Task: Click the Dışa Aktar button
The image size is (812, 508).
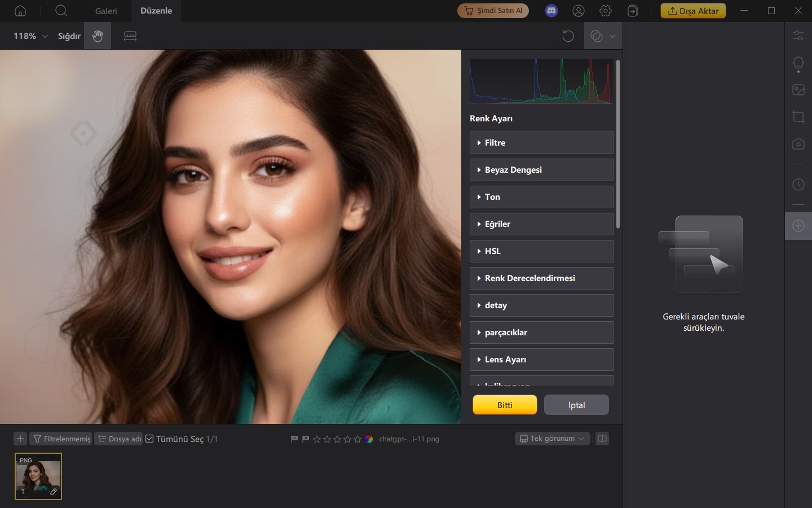Action: [x=693, y=11]
